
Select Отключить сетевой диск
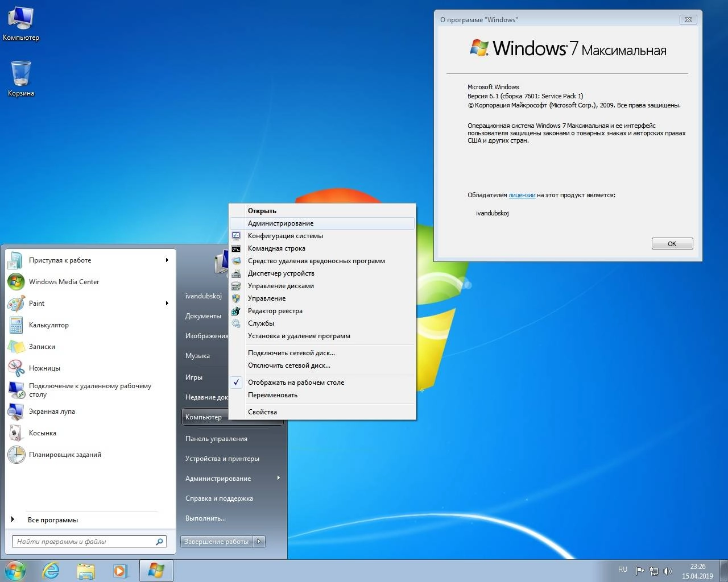coord(322,365)
